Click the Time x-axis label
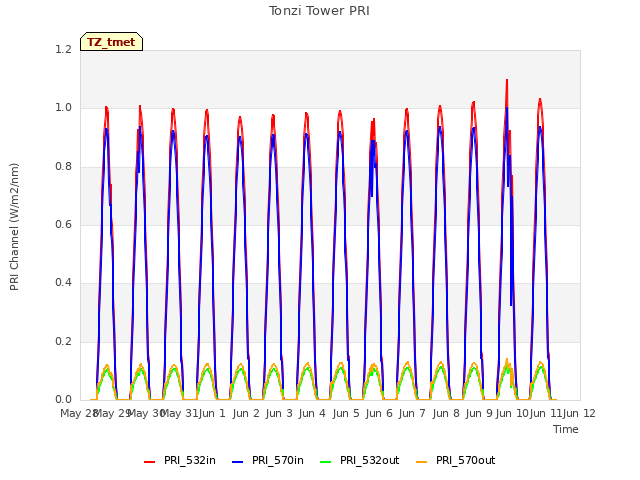The height and width of the screenshot is (480, 640). tap(566, 429)
